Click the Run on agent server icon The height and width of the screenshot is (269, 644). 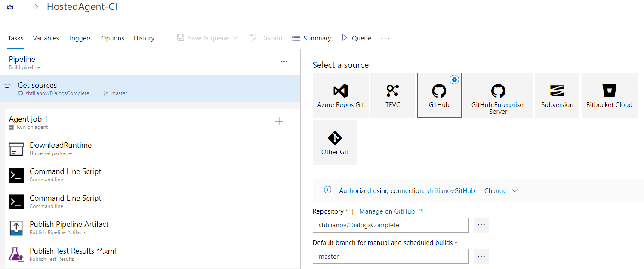click(12, 127)
